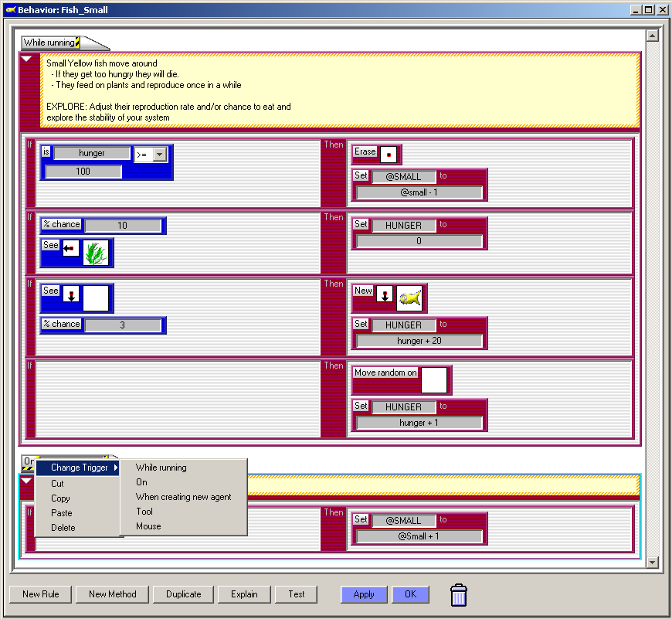The image size is (672, 619).
Task: Click the down arrow direction in New action
Action: click(x=385, y=294)
